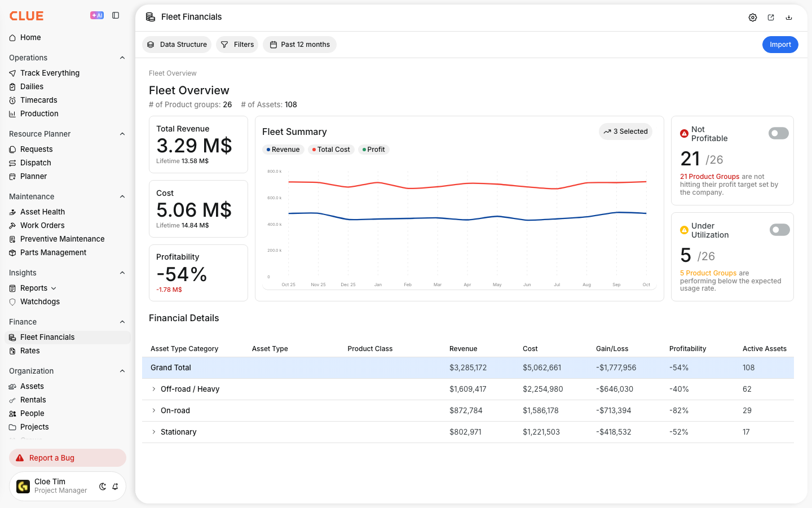Click the Profitability -54% card
This screenshot has height=508, width=812.
198,273
